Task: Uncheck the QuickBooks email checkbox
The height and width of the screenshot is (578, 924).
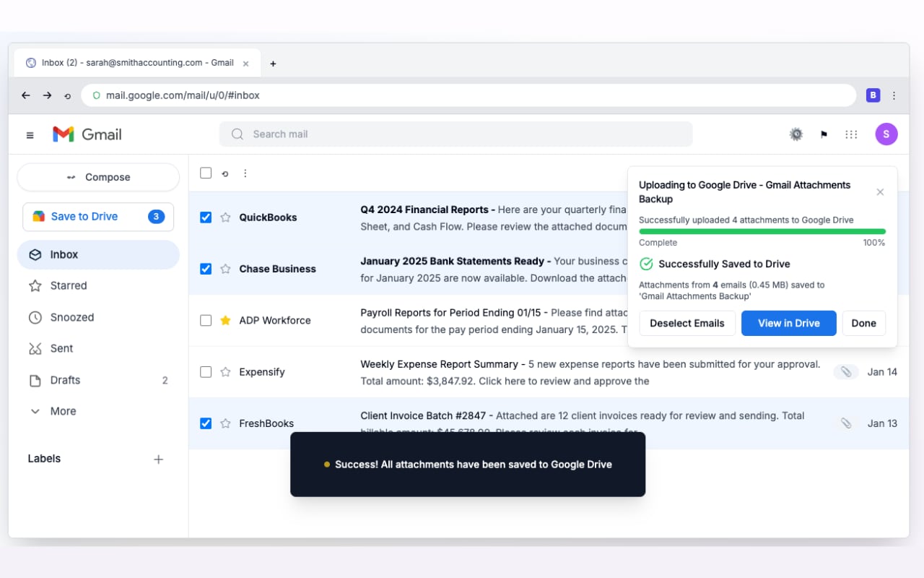Action: pos(206,217)
